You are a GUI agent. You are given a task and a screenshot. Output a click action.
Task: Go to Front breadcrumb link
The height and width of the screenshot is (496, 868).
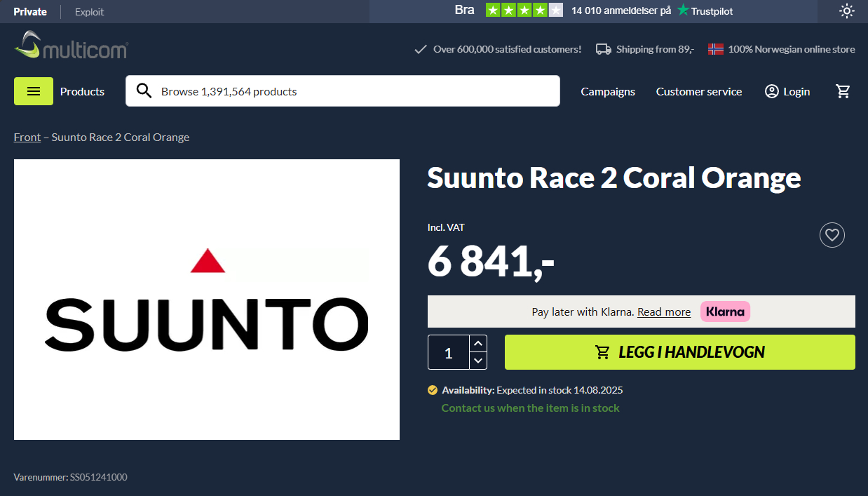coord(27,137)
